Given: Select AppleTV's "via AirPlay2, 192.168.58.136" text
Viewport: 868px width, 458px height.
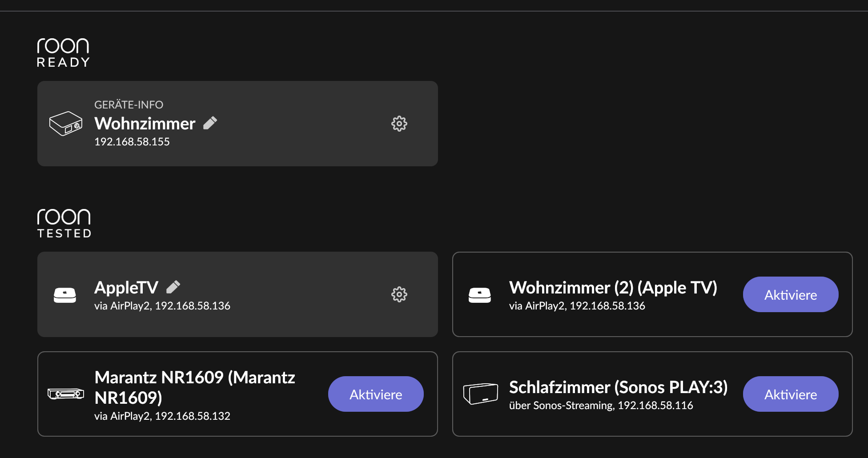Looking at the screenshot, I should (x=162, y=306).
